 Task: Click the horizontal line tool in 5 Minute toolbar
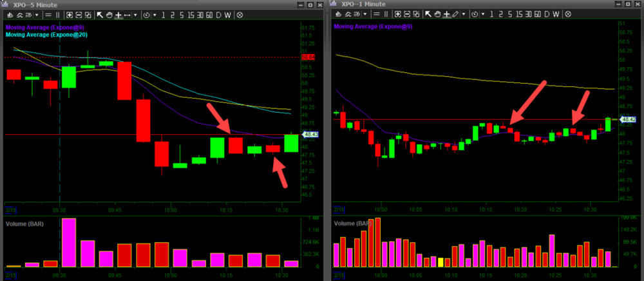click(x=48, y=14)
